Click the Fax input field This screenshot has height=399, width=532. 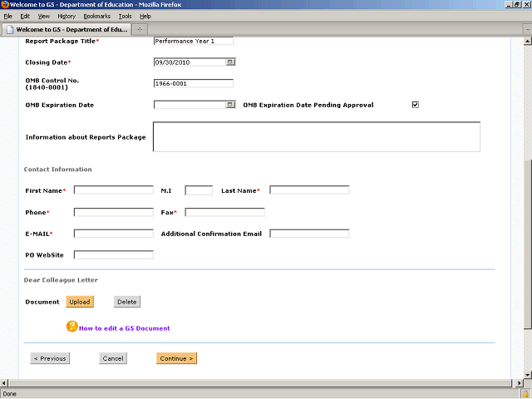point(224,213)
